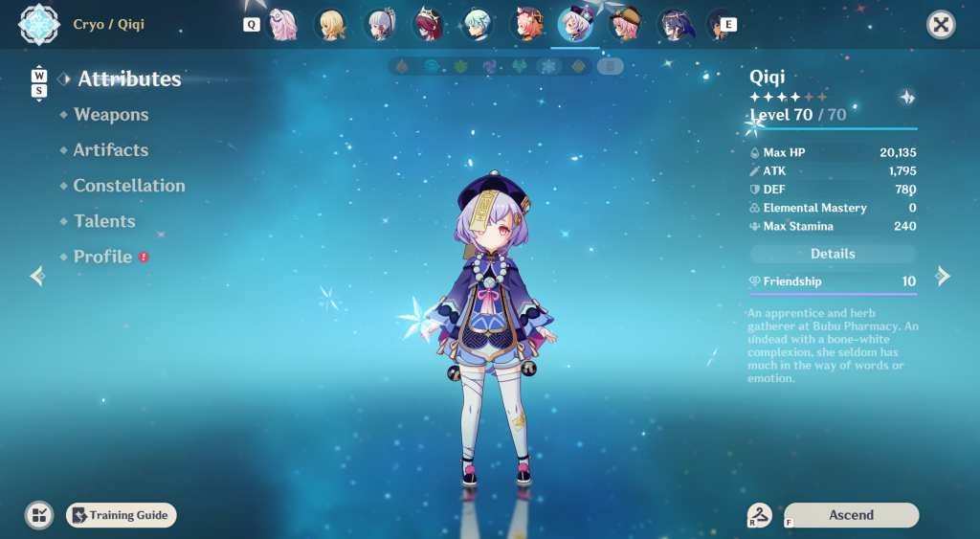Toggle the active Cryo element filter
Viewport: 980px width, 539px height.
(x=548, y=66)
